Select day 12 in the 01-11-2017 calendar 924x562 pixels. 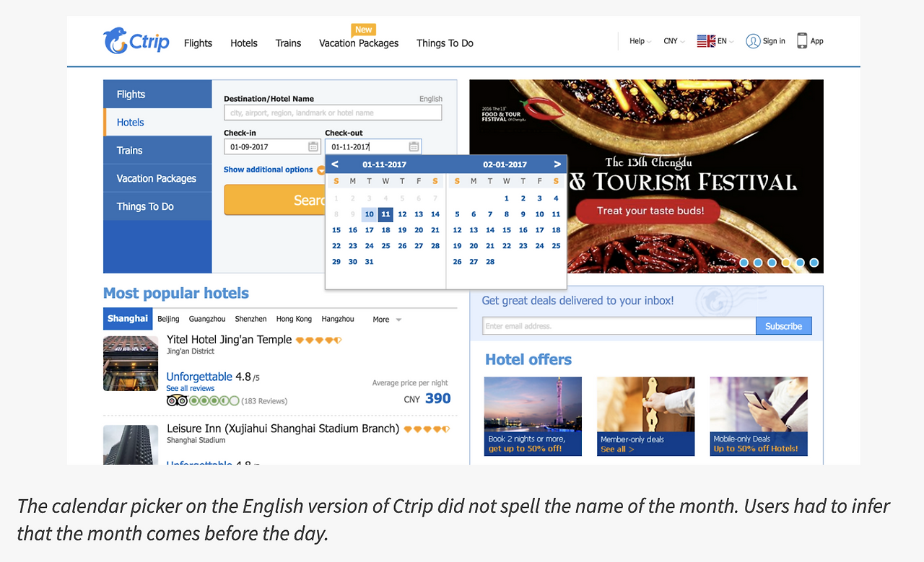tap(402, 214)
